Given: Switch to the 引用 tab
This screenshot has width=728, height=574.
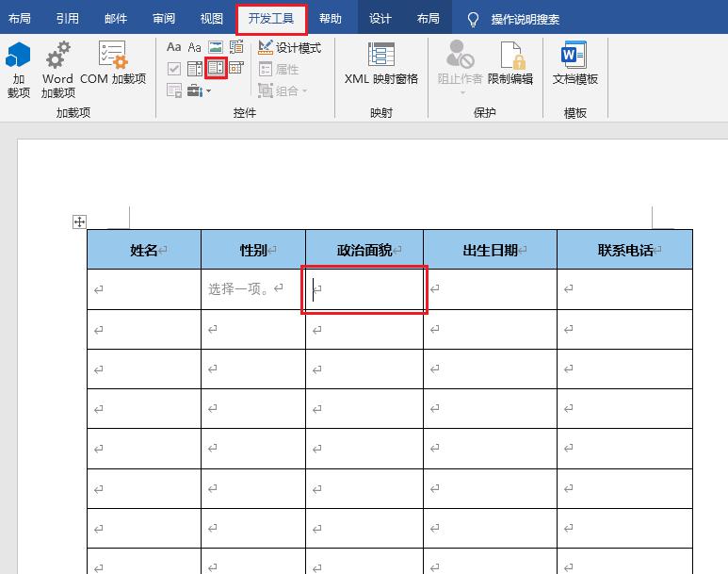Looking at the screenshot, I should coord(67,19).
